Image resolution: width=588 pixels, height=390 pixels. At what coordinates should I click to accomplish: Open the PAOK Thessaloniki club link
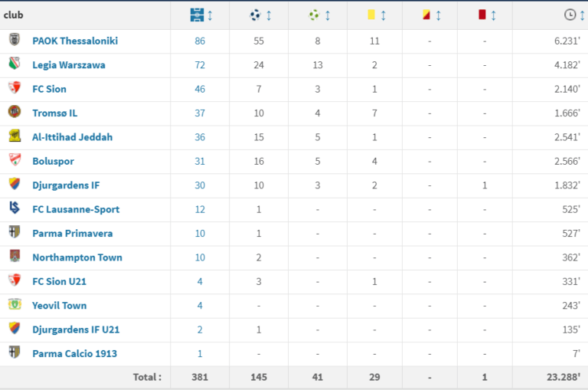pyautogui.click(x=75, y=41)
